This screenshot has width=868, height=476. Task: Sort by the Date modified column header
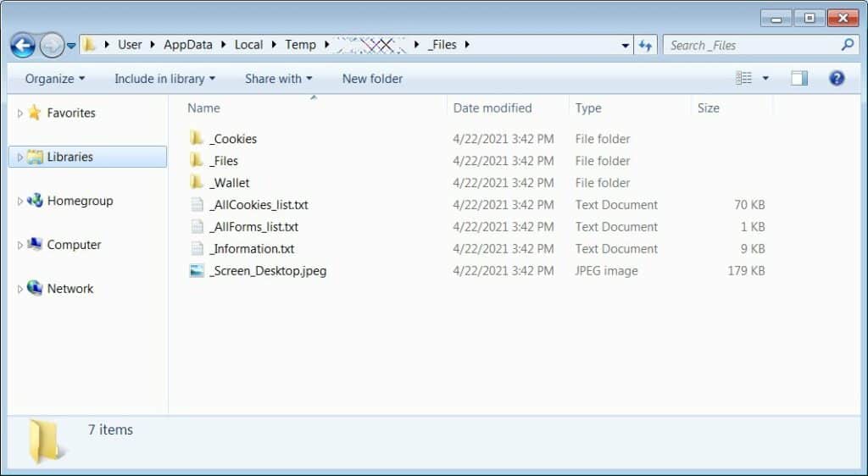[x=492, y=108]
